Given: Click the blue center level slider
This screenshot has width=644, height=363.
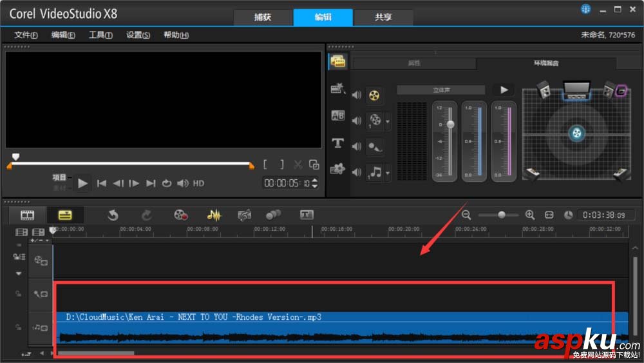Looking at the screenshot, I should (x=480, y=141).
